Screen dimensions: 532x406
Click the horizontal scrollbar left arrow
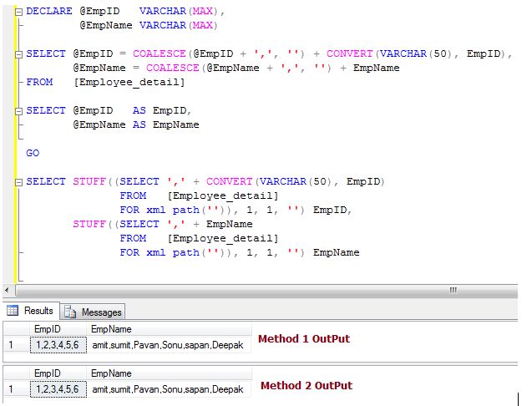click(x=7, y=290)
